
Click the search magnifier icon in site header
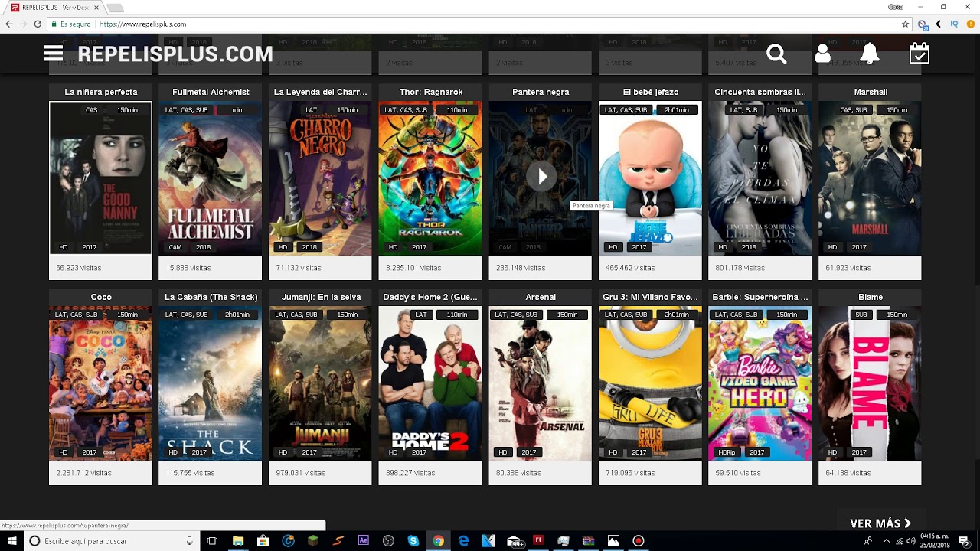[x=776, y=54]
